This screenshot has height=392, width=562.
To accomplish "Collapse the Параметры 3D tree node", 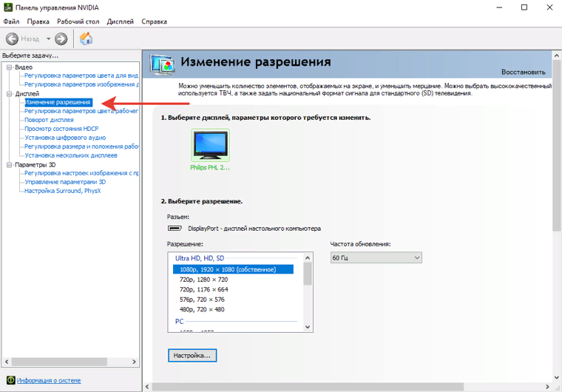I will pos(10,165).
